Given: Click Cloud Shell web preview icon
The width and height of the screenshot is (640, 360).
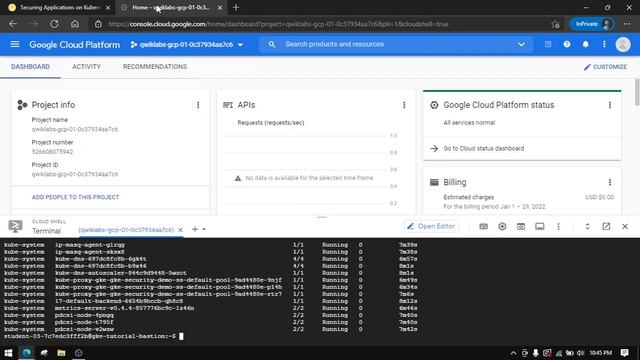Looking at the screenshot, I should (x=521, y=226).
